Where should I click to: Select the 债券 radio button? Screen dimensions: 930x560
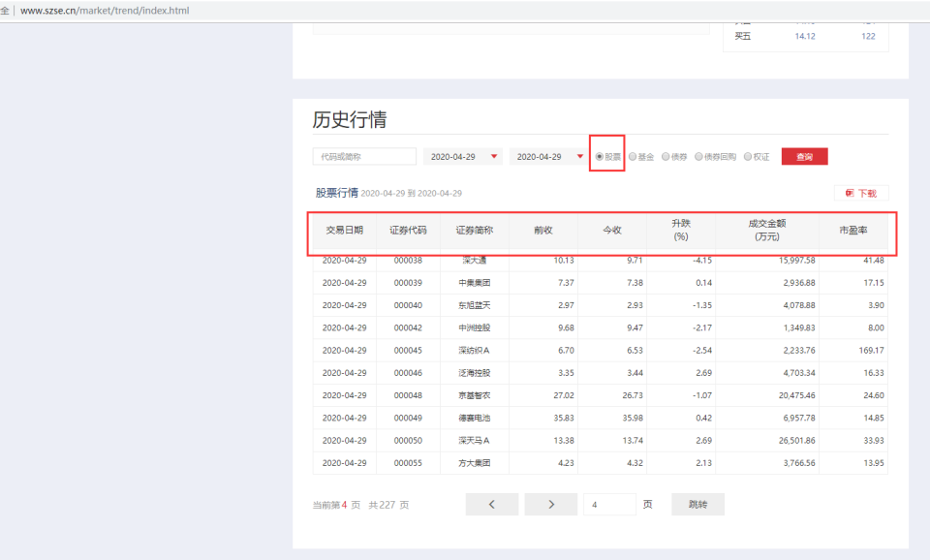point(666,157)
